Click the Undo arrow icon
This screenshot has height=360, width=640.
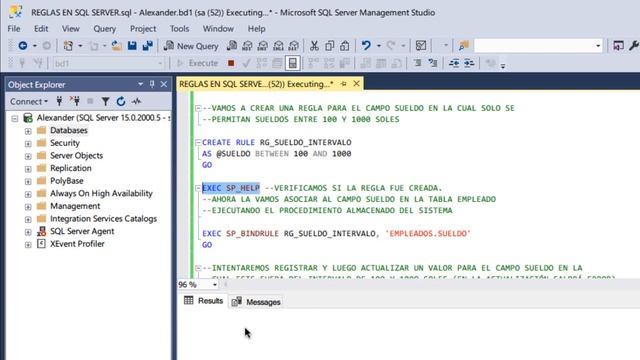pos(366,46)
